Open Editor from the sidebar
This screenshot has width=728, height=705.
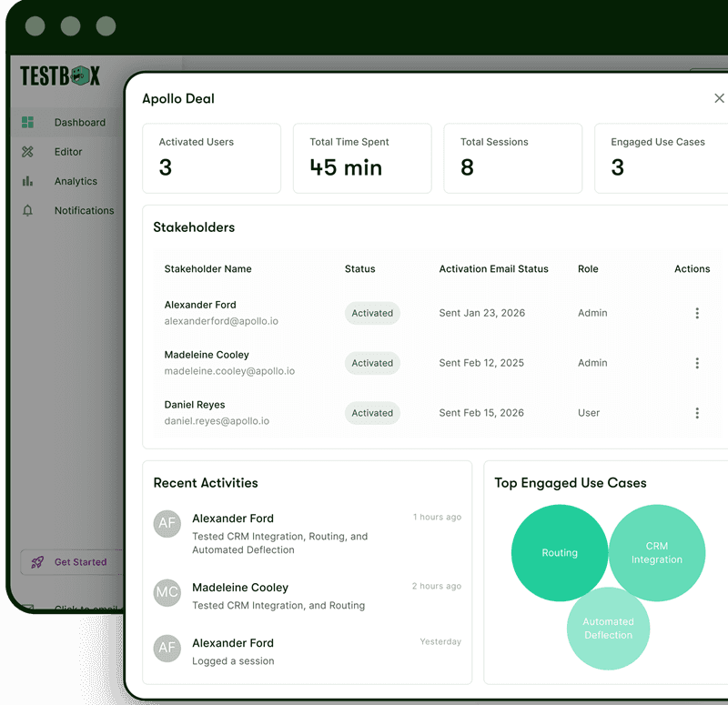[x=66, y=152]
